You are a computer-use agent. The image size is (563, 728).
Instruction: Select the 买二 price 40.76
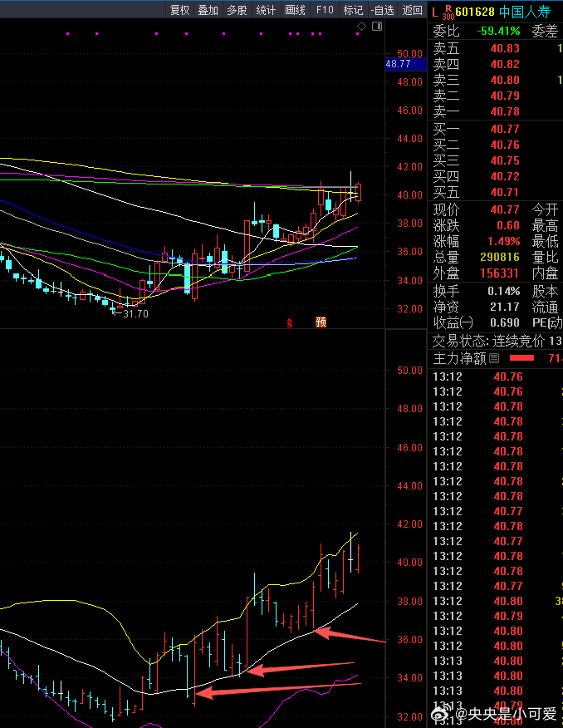505,145
